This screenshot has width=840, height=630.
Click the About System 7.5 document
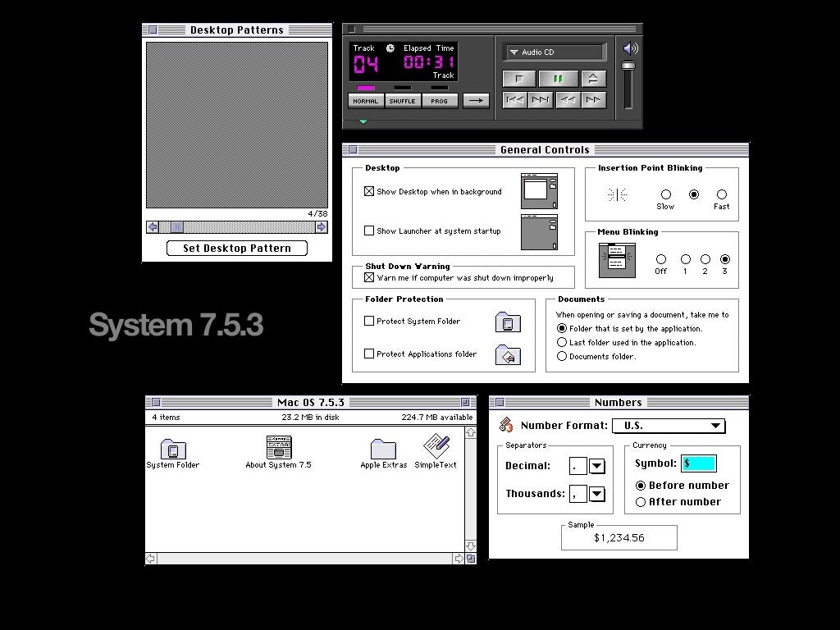[x=279, y=448]
